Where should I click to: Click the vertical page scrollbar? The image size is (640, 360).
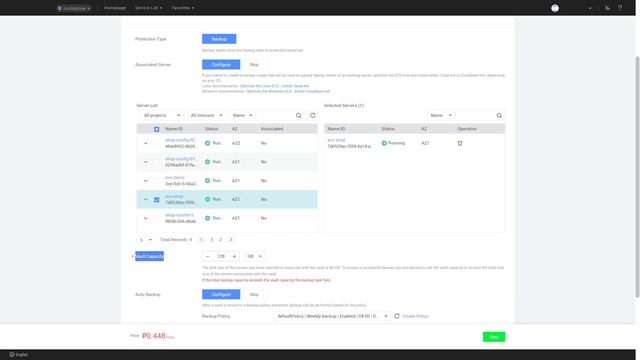637,176
